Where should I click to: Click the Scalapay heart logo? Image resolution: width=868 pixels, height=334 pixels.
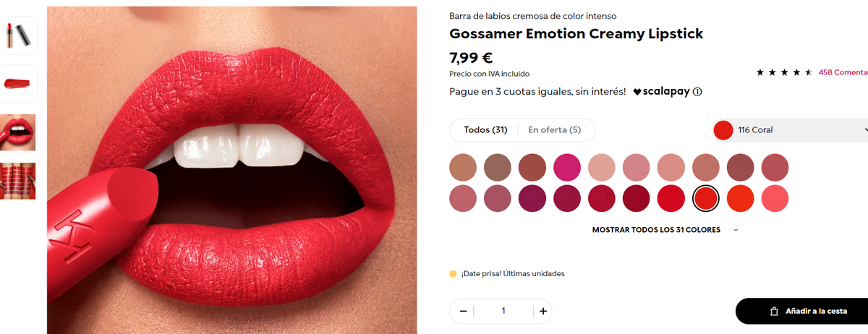pyautogui.click(x=637, y=92)
